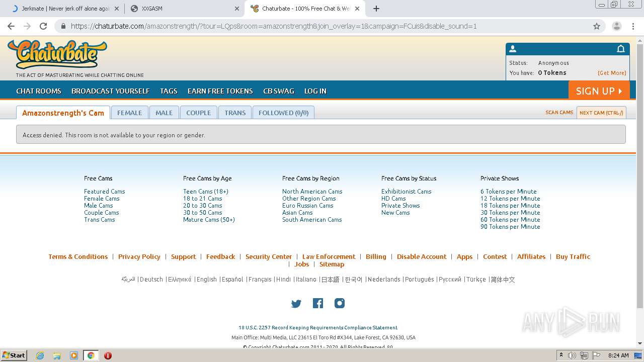Close the Jerkmate tab
This screenshot has width=644, height=362.
(x=117, y=9)
